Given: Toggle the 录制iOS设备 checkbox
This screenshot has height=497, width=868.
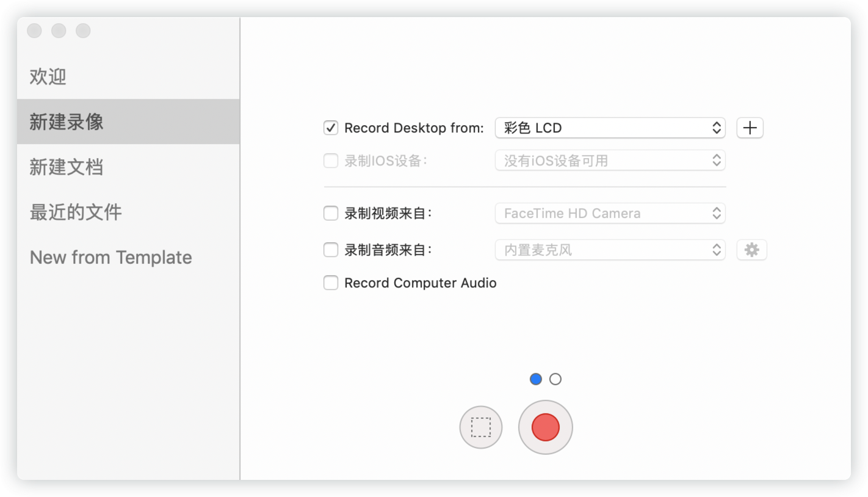Looking at the screenshot, I should coord(330,161).
